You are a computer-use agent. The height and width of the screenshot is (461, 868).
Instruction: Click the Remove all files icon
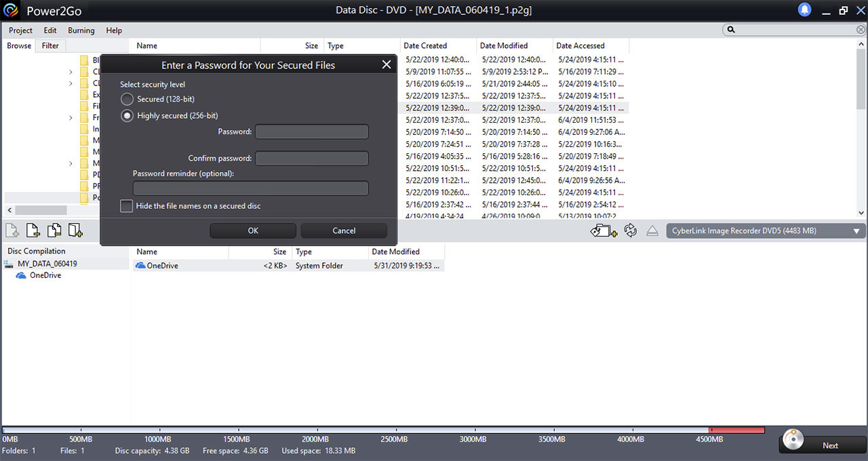pos(54,230)
